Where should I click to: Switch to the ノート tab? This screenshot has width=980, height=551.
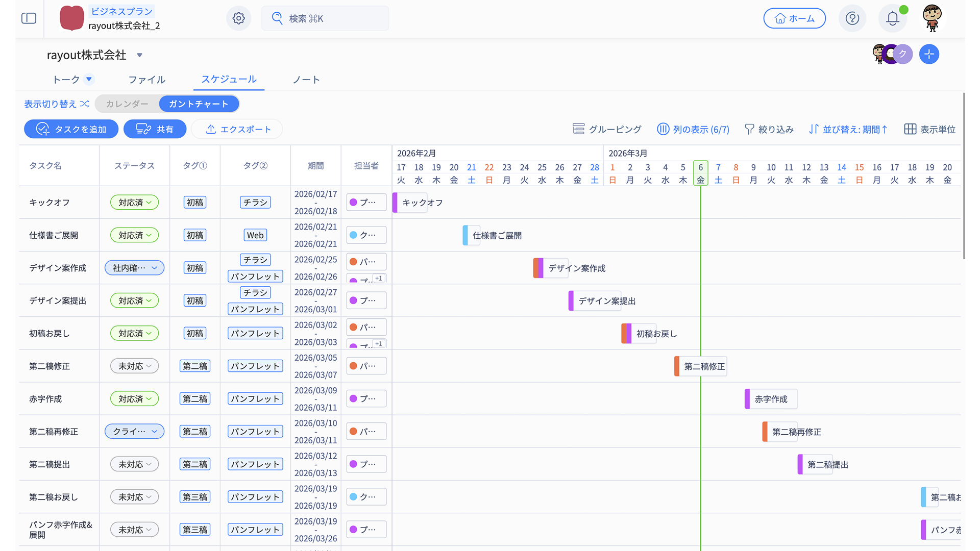coord(306,80)
